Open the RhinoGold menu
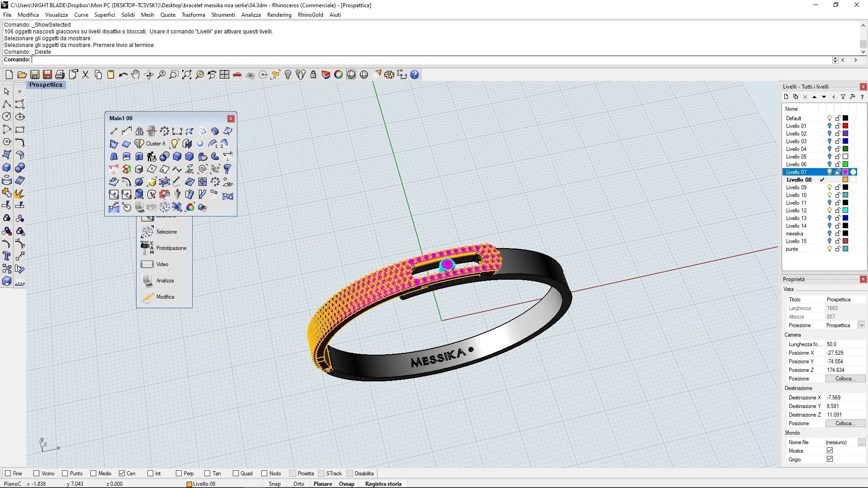 click(310, 15)
